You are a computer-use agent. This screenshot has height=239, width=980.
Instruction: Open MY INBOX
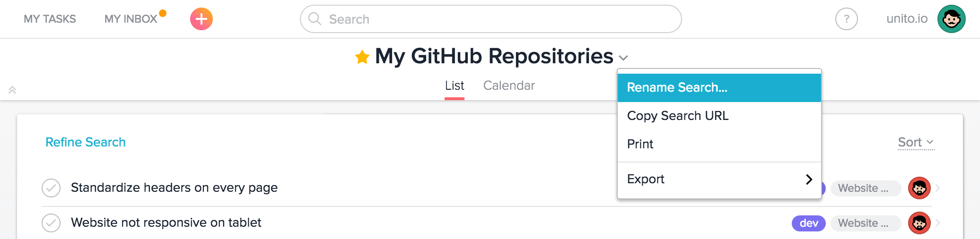point(131,19)
